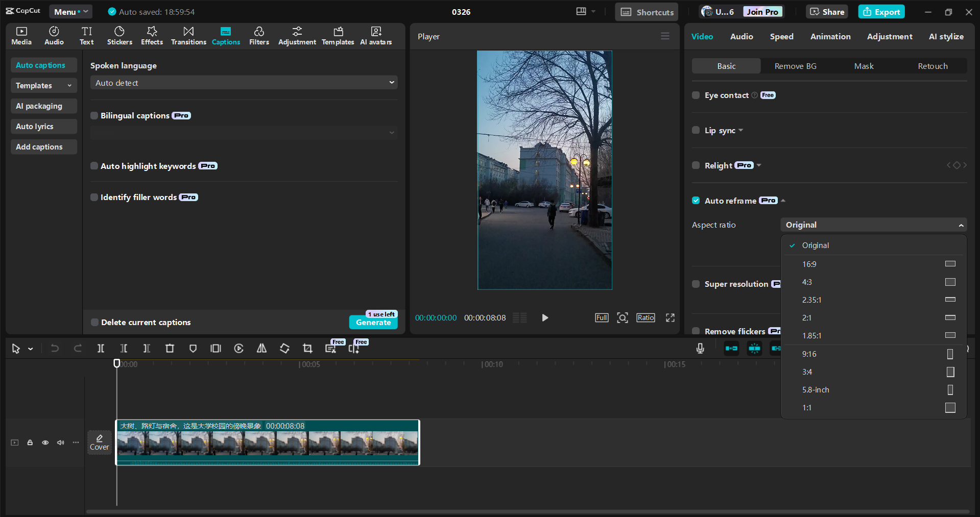Select the Crop tool above the timeline
Viewport: 980px width, 517px height.
pyautogui.click(x=307, y=348)
